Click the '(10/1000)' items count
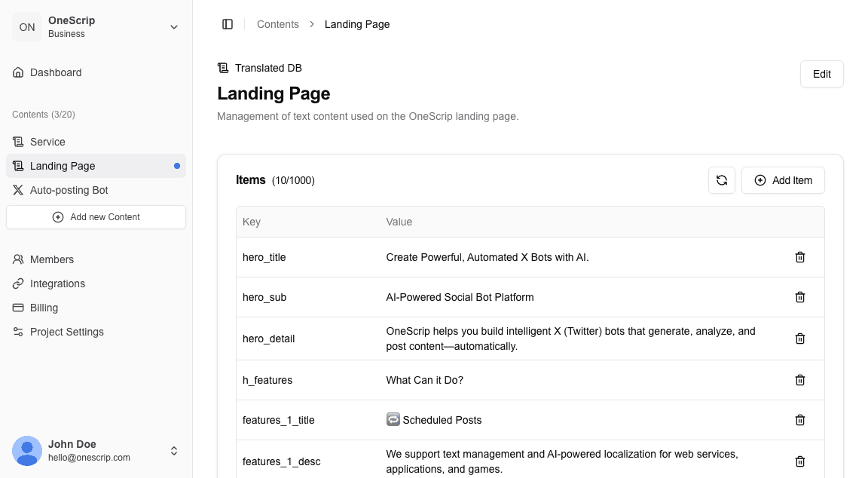The width and height of the screenshot is (868, 478). (293, 180)
